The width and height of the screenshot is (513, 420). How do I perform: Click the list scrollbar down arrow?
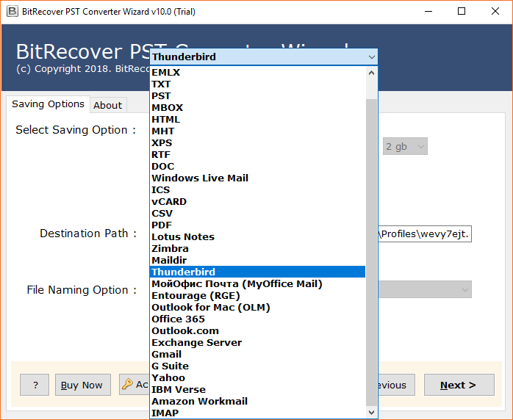[371, 412]
